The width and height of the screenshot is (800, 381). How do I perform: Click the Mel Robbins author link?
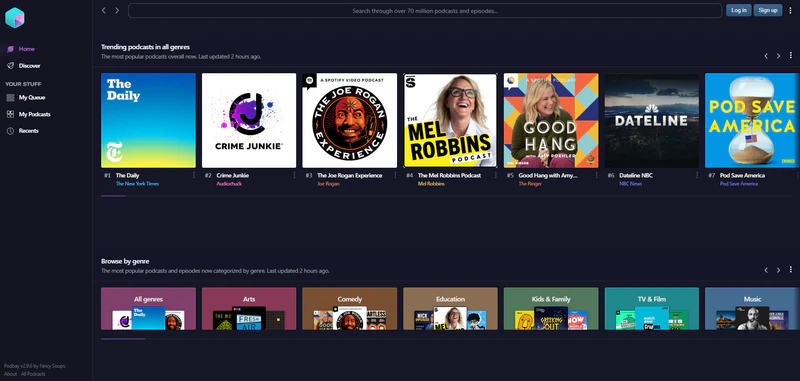431,184
